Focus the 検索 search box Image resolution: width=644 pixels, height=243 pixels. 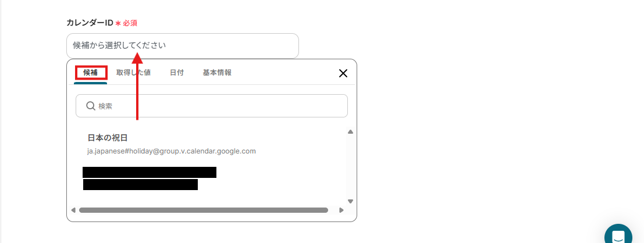[212, 106]
